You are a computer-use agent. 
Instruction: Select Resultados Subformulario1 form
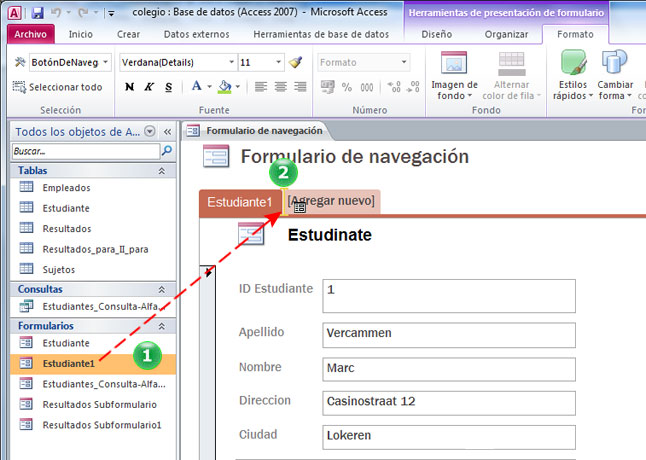(x=93, y=425)
